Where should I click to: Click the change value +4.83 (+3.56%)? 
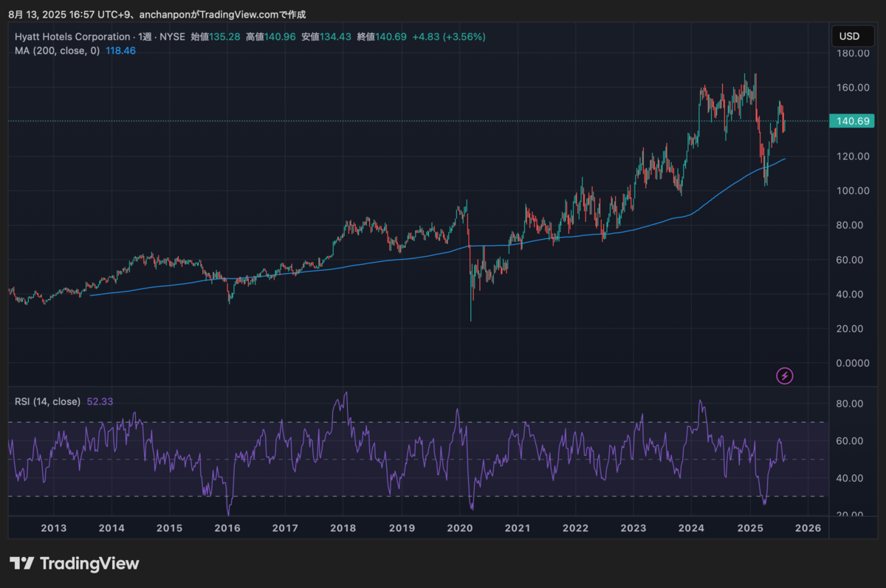[x=449, y=36]
